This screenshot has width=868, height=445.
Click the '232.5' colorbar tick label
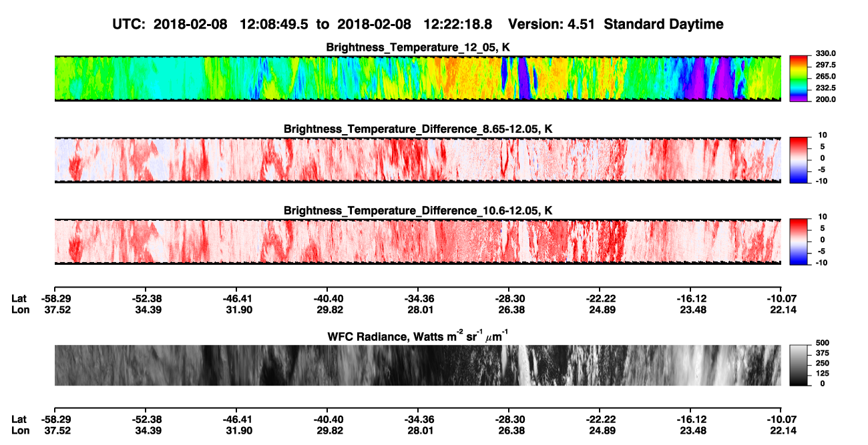point(825,88)
